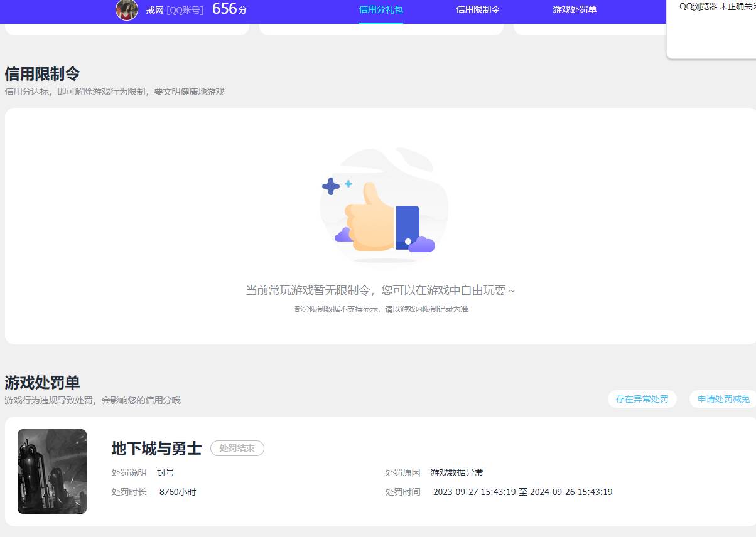Click the 游戏处罚单 section heading

point(41,383)
